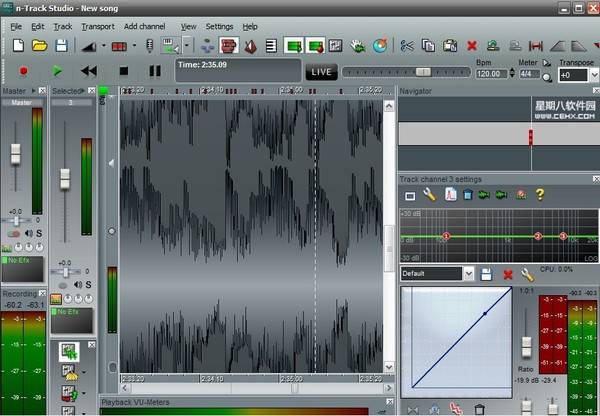Image resolution: width=600 pixels, height=416 pixels.
Task: Click the Bpm tempo input field
Action: pyautogui.click(x=489, y=74)
